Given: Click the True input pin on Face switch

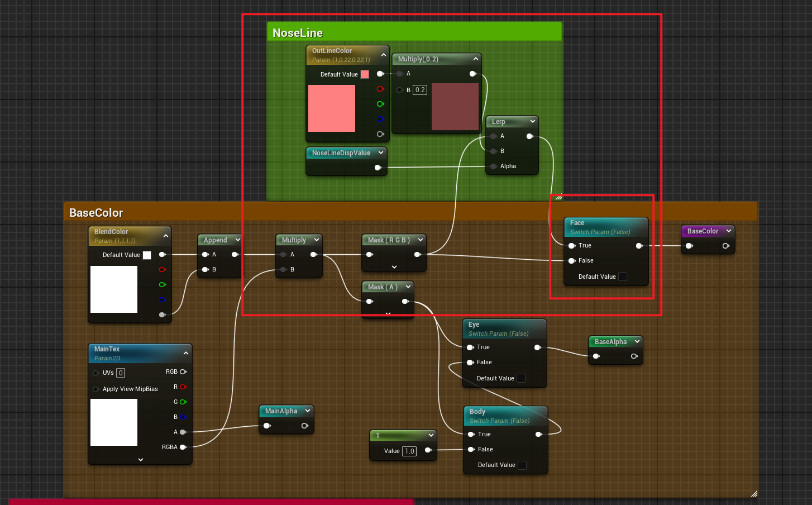Looking at the screenshot, I should coord(572,246).
